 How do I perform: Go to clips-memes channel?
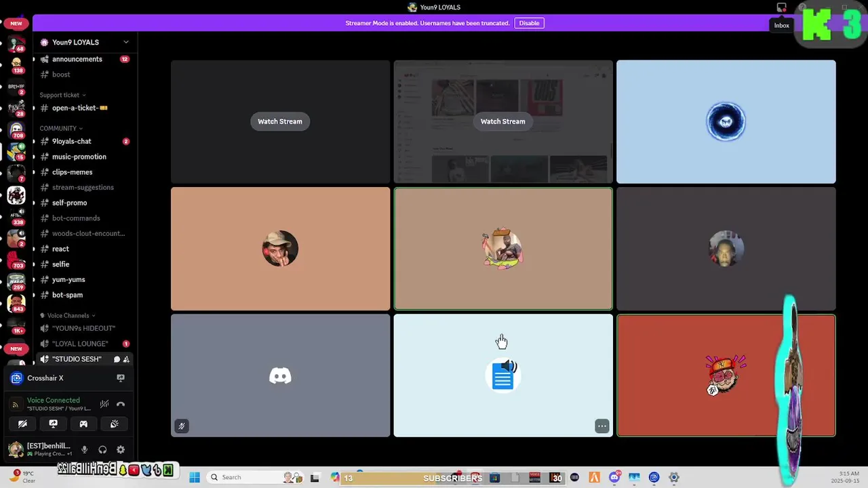[84, 172]
